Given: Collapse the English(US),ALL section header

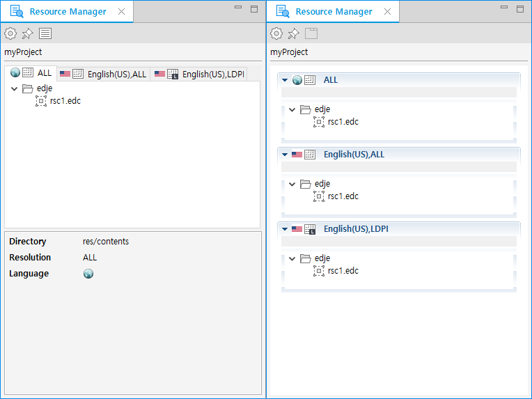Looking at the screenshot, I should (285, 155).
